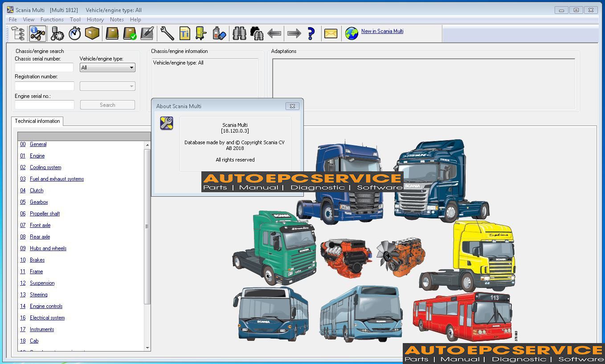The height and width of the screenshot is (364, 605).
Task: Open the View menu
Action: [x=29, y=20]
